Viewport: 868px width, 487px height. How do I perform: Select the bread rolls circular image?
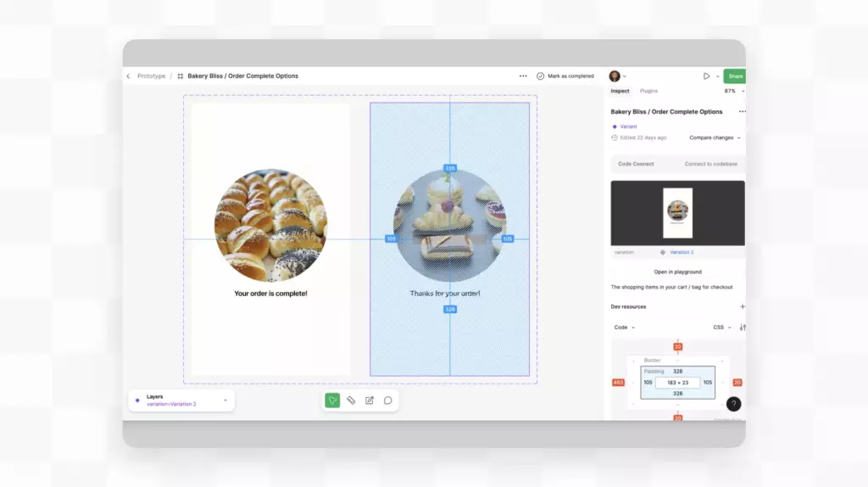(270, 226)
